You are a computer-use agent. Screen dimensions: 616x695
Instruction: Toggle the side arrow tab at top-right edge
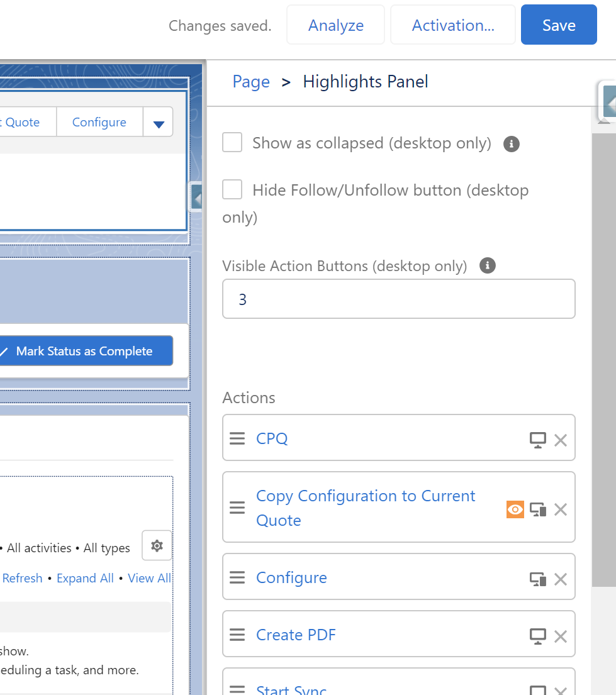pos(609,102)
